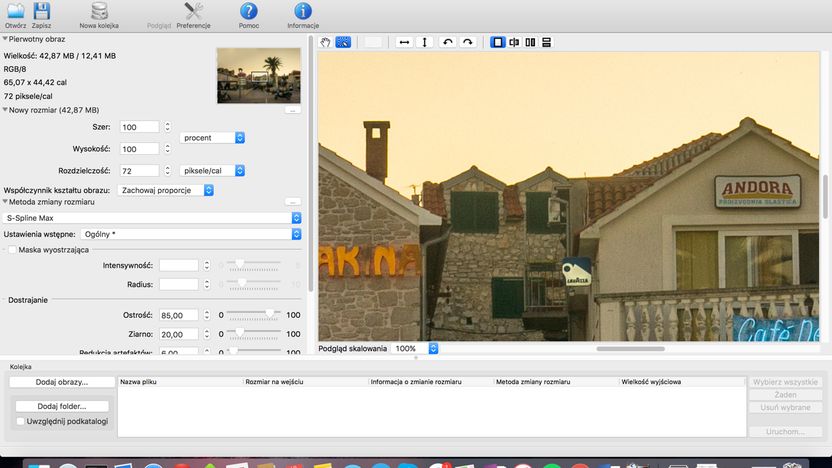Click the Ostrość sharpness slider
This screenshot has width=832, height=468.
(x=254, y=314)
